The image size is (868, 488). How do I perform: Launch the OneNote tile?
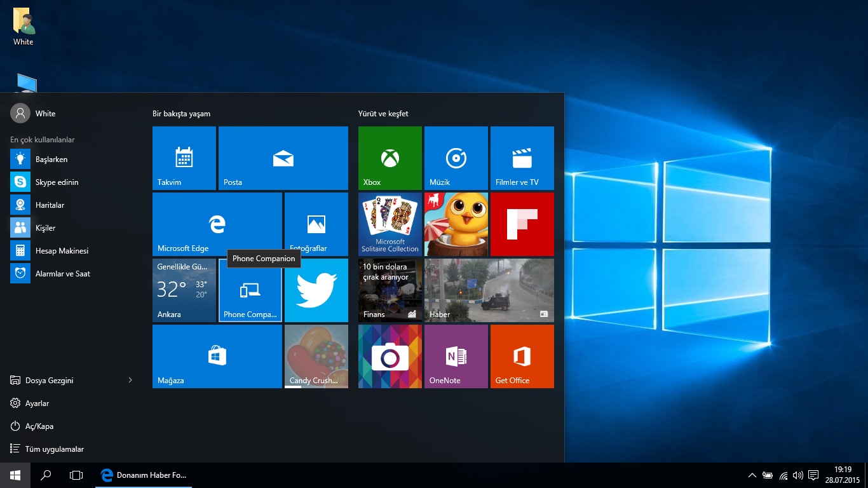click(456, 356)
